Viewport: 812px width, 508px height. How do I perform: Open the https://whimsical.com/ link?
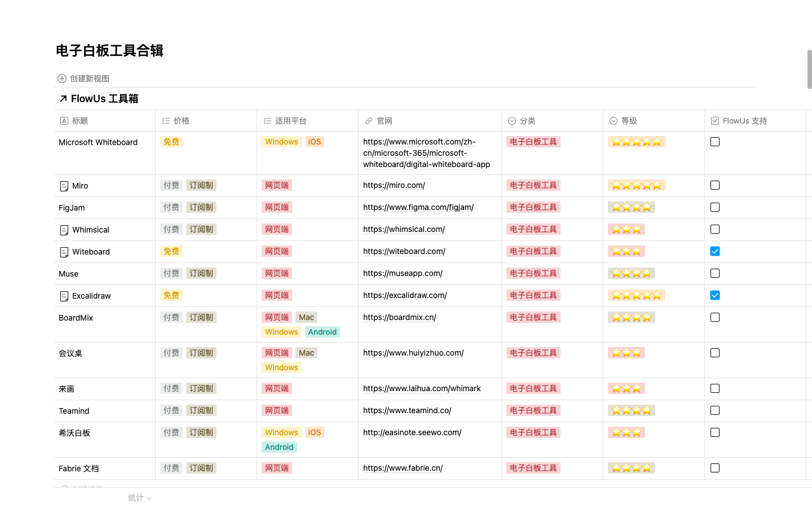coord(404,229)
